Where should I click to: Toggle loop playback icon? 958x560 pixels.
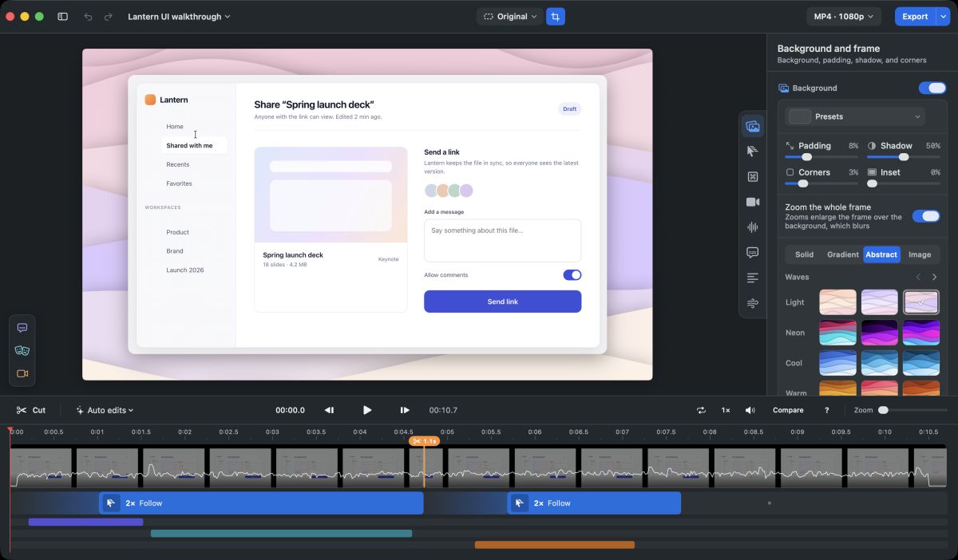pos(701,410)
